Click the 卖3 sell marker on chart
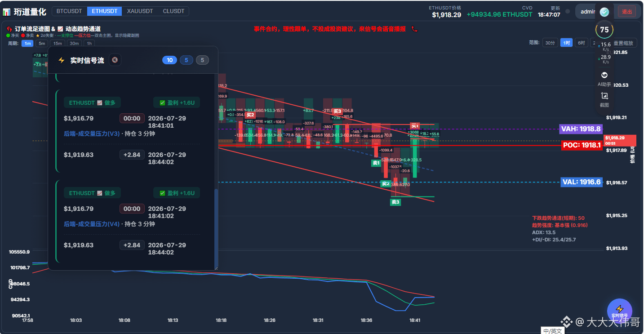This screenshot has width=644, height=334. point(395,202)
